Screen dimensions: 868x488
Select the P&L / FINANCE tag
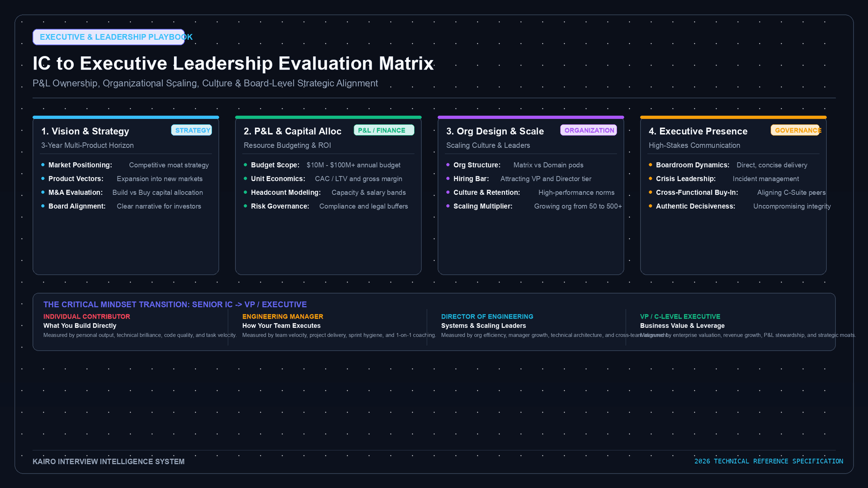384,130
